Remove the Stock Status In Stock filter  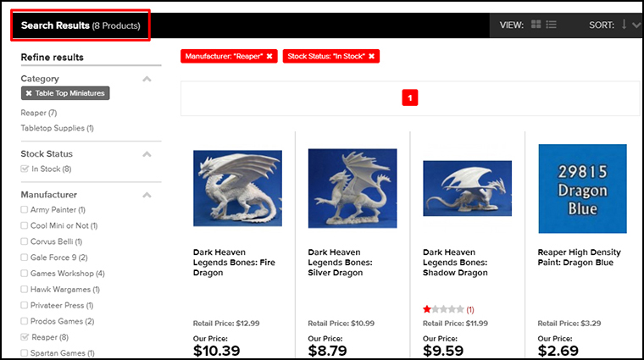point(371,56)
